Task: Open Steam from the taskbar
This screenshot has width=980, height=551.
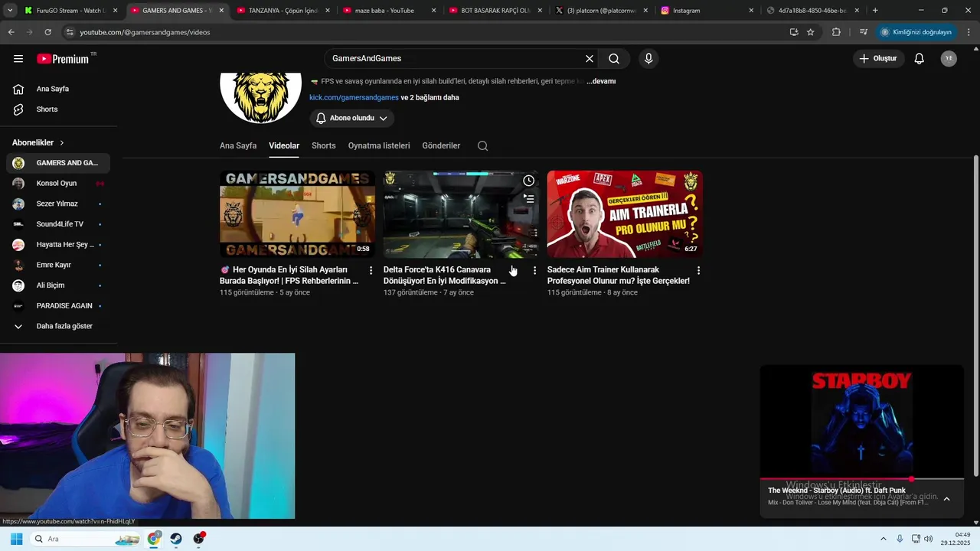Action: tap(176, 539)
